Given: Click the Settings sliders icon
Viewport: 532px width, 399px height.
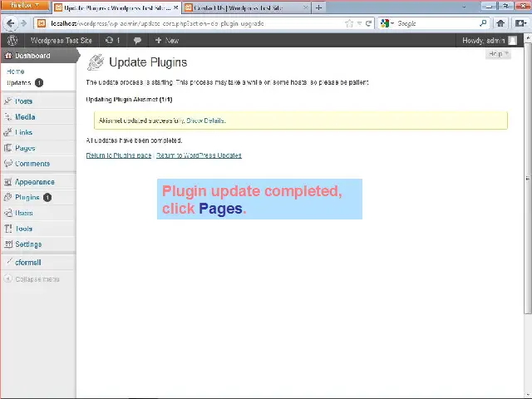Looking at the screenshot, I should point(7,244).
